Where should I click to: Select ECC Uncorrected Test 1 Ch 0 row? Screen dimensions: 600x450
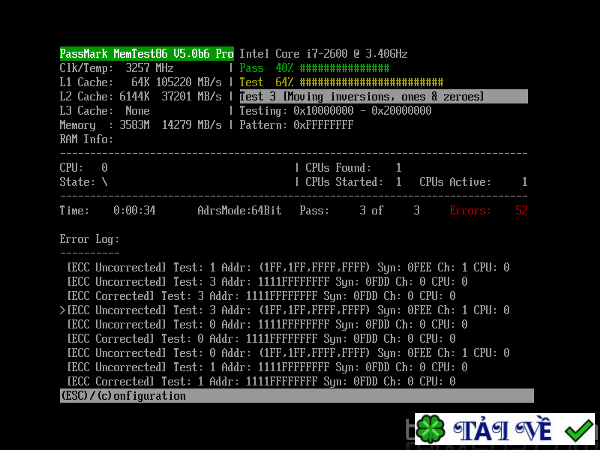click(267, 367)
